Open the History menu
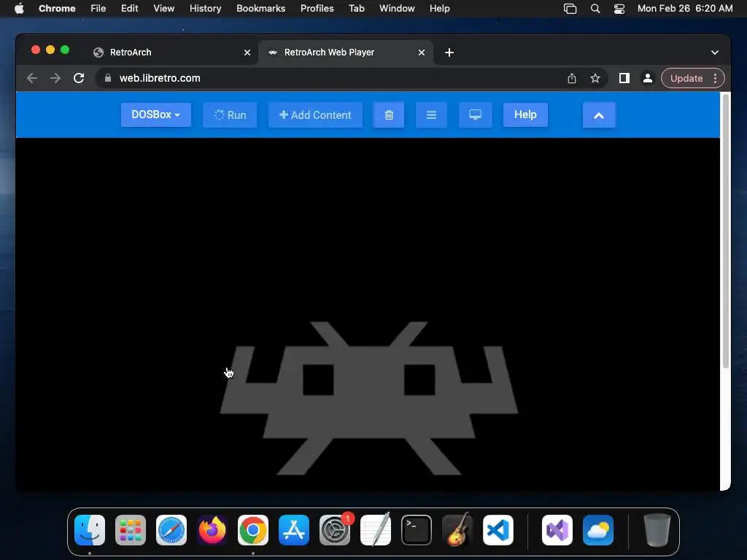Image resolution: width=747 pixels, height=560 pixels. 205,9
